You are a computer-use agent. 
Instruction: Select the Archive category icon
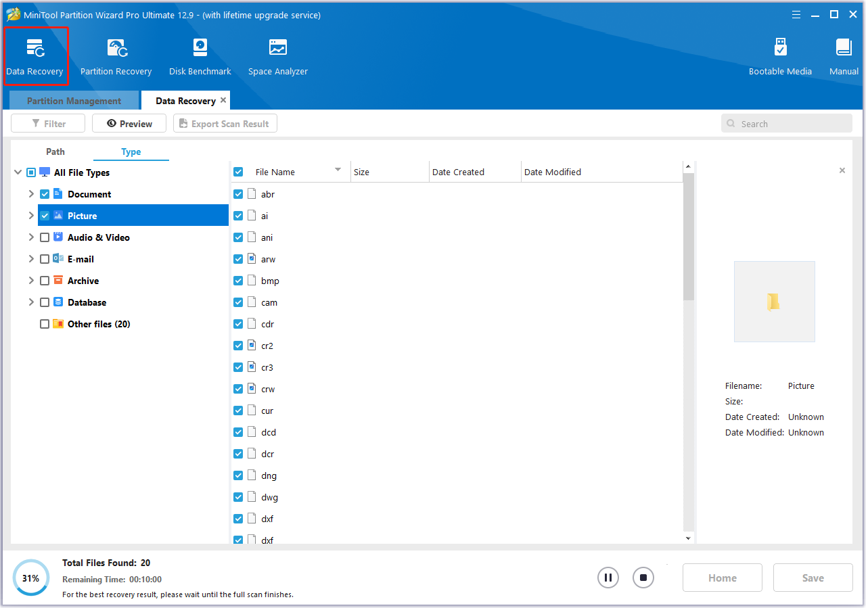(58, 280)
